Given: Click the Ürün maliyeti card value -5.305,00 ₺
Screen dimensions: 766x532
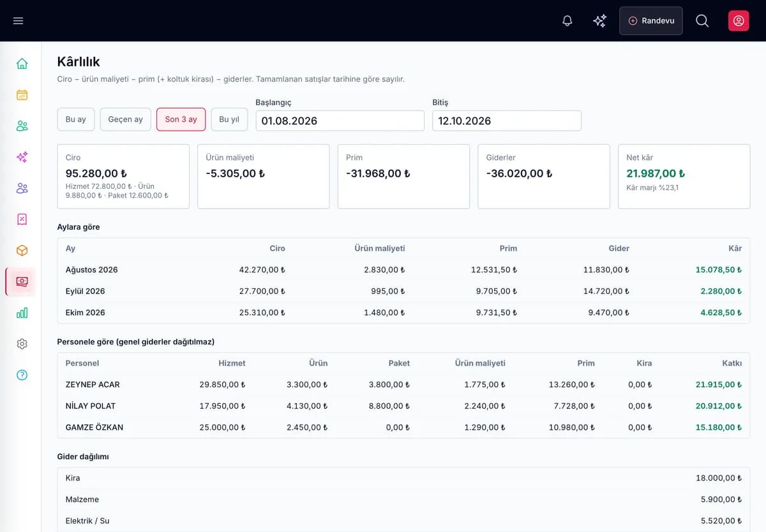Looking at the screenshot, I should click(x=236, y=174).
